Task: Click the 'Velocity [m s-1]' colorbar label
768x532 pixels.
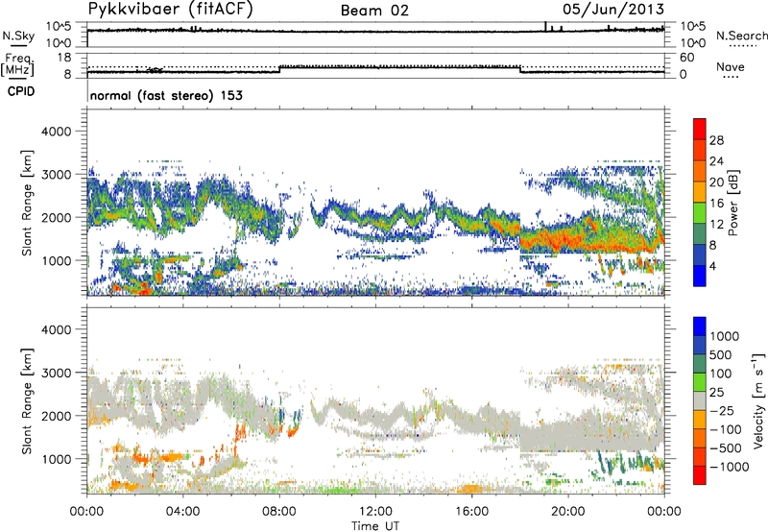Action: pos(758,400)
